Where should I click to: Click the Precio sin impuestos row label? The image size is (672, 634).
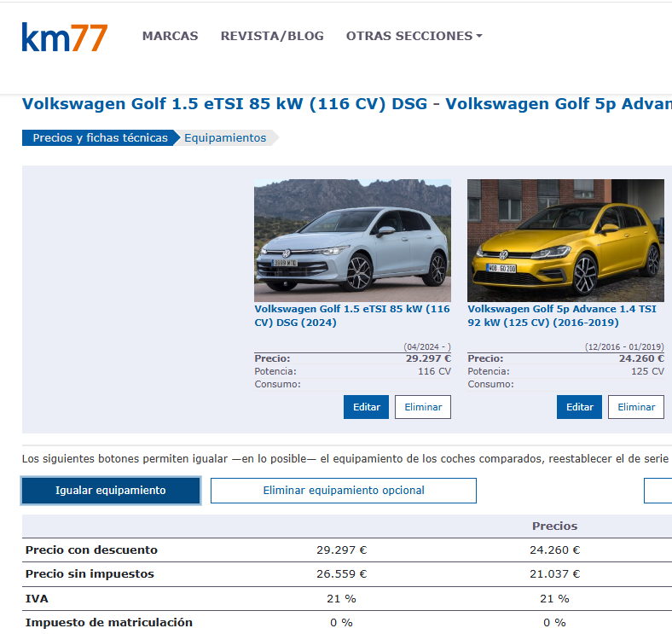point(90,574)
